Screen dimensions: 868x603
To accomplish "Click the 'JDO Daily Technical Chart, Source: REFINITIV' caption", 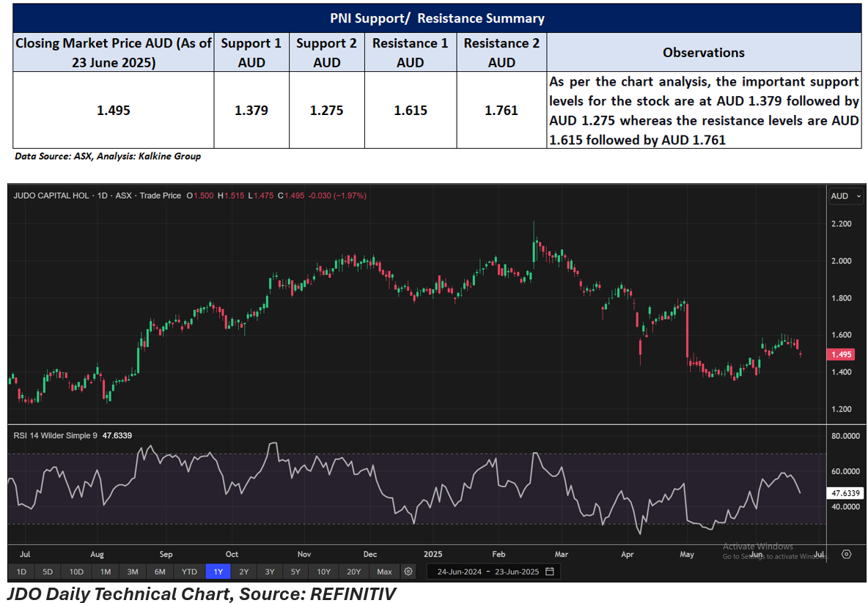I will 202,593.
